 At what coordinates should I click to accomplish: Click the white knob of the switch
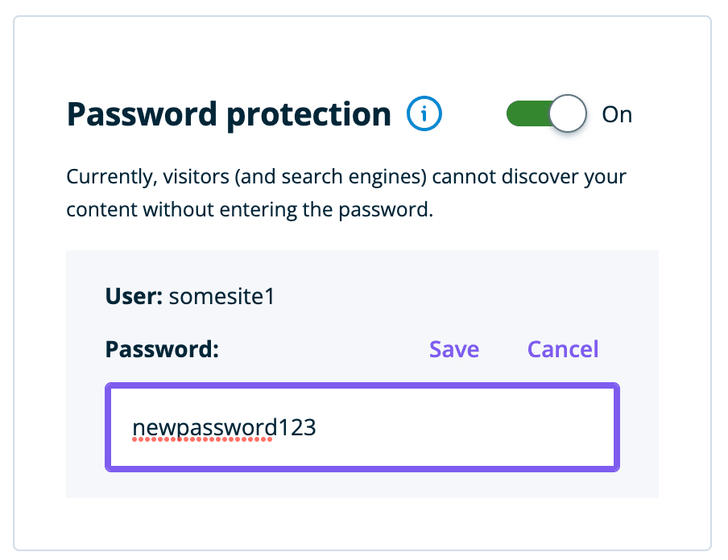(568, 114)
